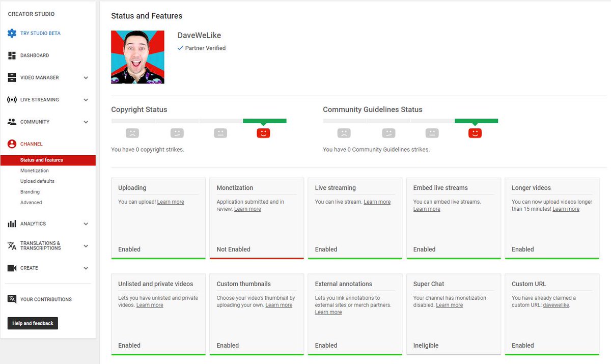Click the saddest gray face under Copyright Status
611x364 pixels.
coord(132,133)
